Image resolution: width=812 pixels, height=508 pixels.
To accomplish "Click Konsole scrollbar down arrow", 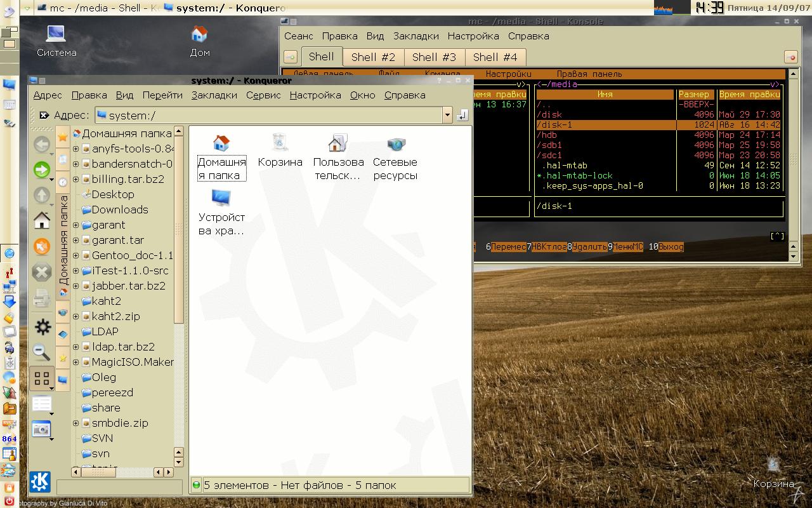I will 793,257.
